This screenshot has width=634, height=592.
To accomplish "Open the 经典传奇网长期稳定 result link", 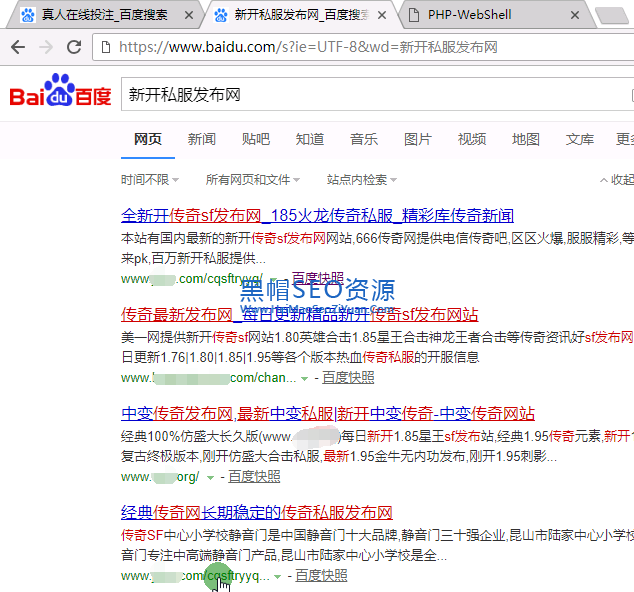I will point(256,513).
